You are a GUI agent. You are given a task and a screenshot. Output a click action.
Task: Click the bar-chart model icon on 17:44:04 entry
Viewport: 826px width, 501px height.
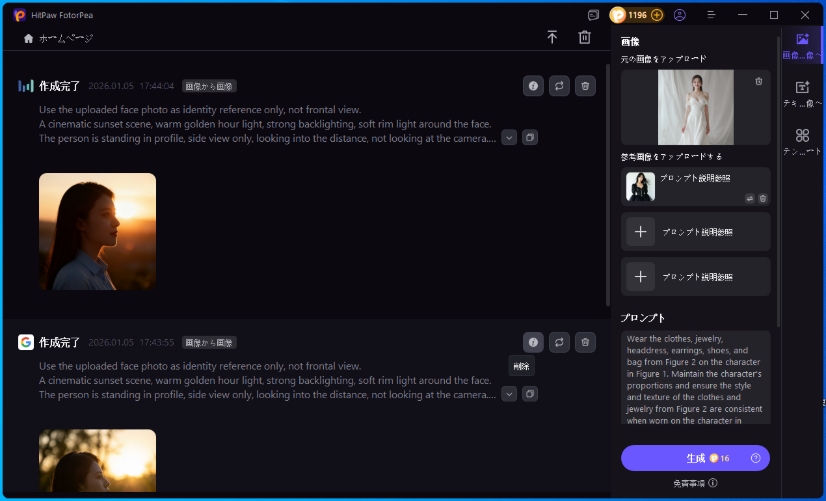click(26, 86)
